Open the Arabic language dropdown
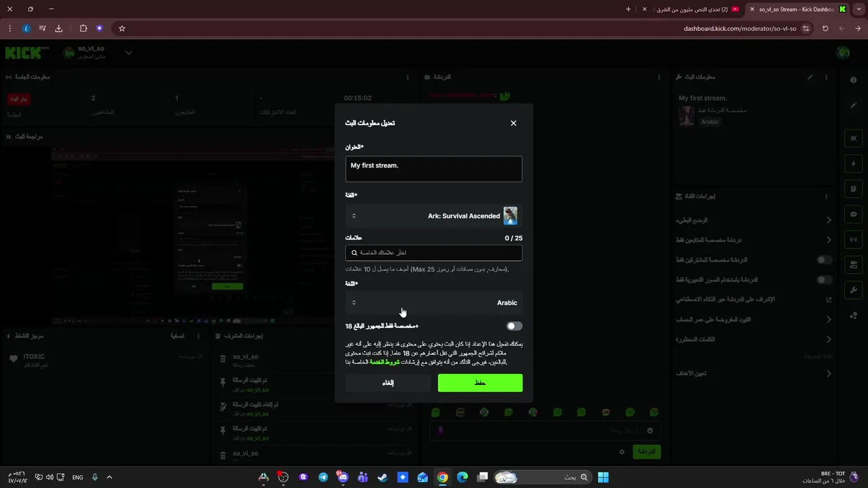868x488 pixels. tap(434, 303)
